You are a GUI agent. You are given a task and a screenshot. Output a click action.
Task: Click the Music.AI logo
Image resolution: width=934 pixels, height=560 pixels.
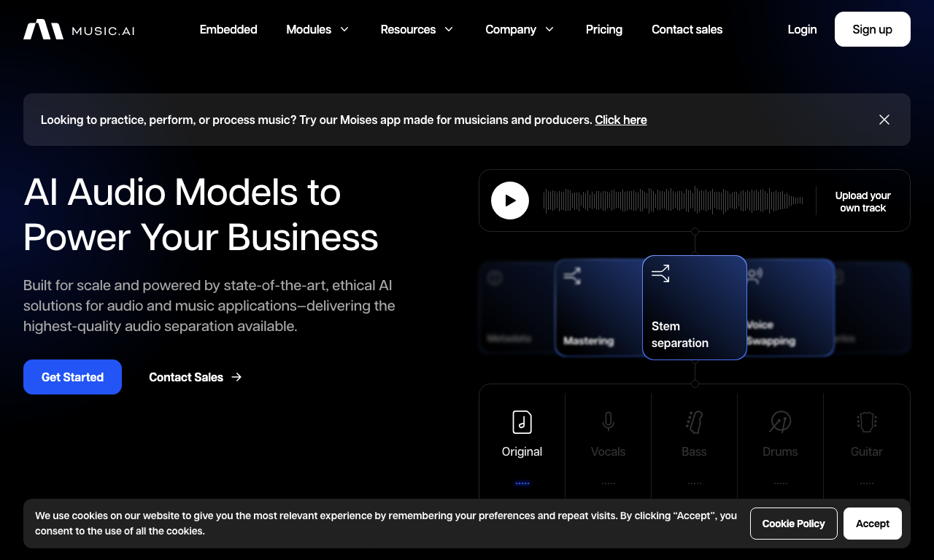tap(79, 29)
